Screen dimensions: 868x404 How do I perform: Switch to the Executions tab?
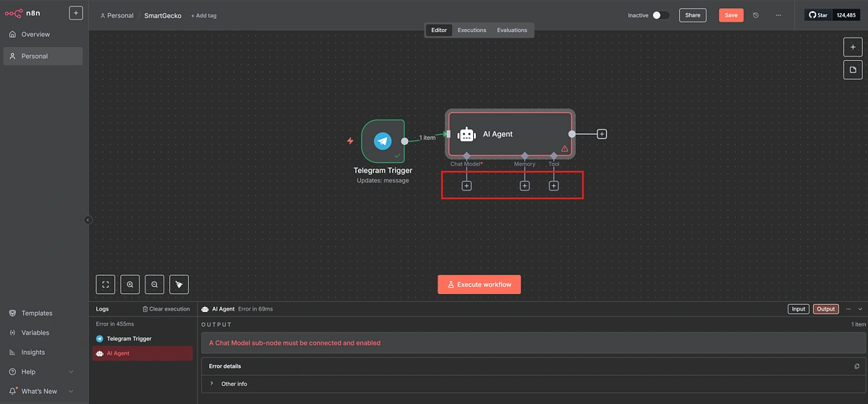coord(472,30)
